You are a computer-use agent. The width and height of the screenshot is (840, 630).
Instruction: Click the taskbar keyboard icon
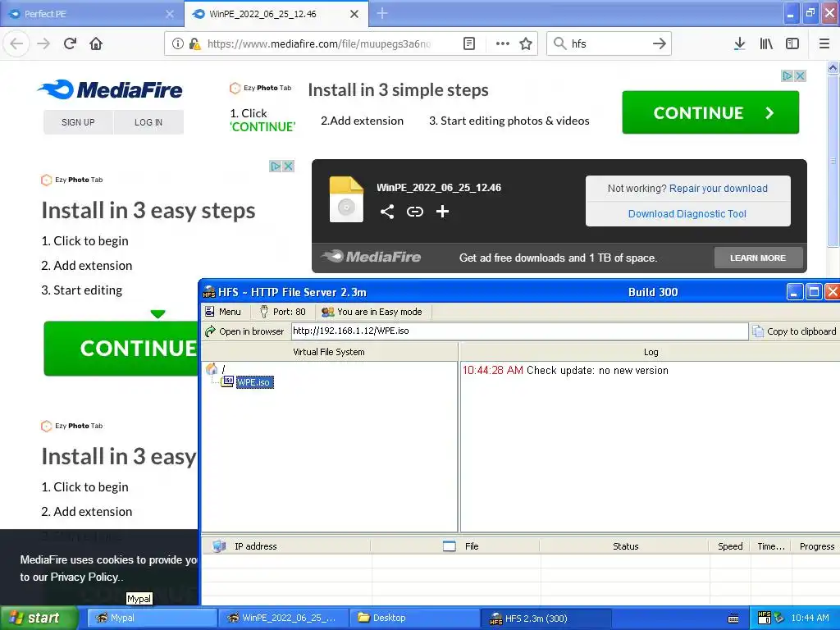[x=733, y=619]
